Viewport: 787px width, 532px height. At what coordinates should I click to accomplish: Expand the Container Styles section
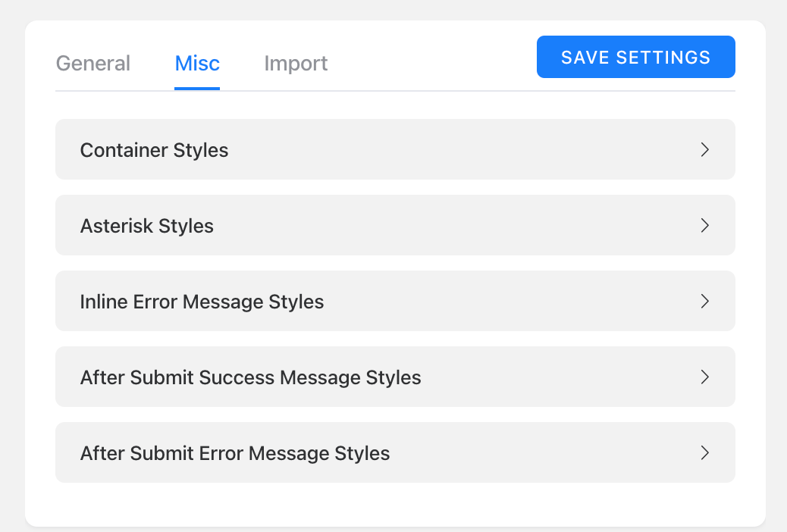coord(395,149)
